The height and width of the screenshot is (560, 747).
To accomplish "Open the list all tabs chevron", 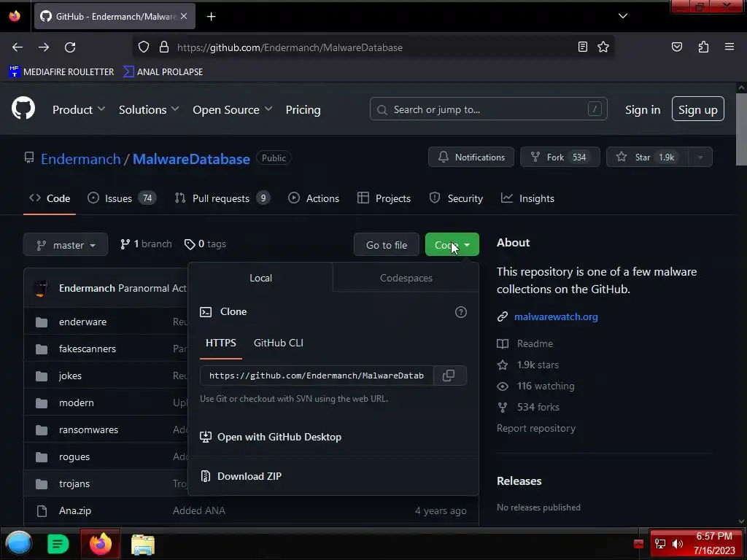I will click(623, 16).
